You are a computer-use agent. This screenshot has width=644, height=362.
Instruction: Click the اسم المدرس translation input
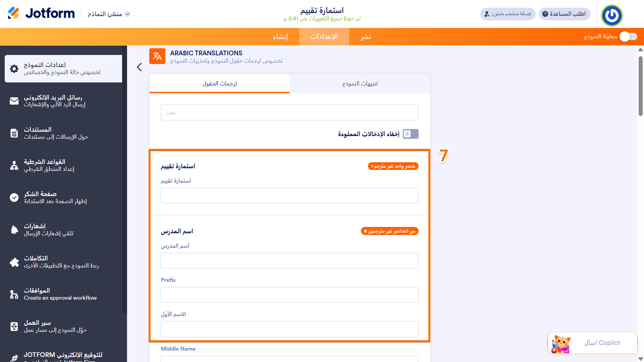[289, 260]
